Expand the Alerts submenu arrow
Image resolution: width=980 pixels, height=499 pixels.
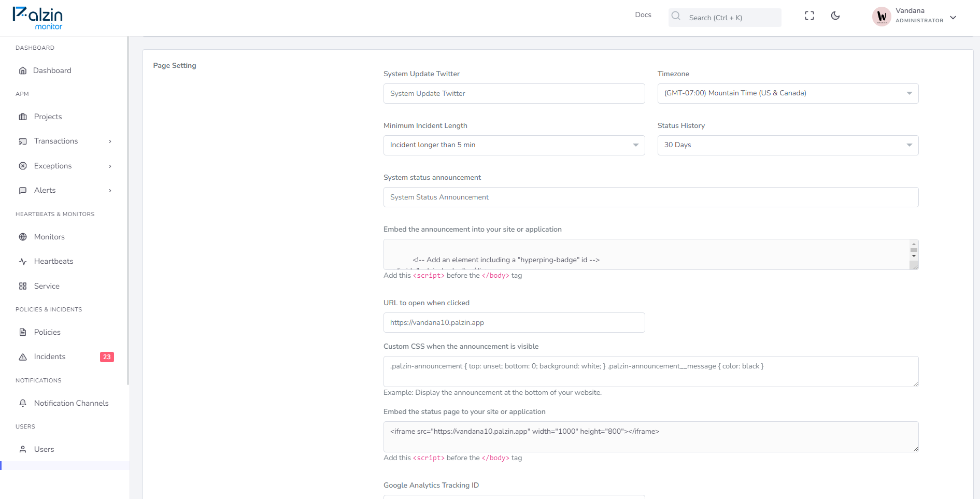[110, 191]
